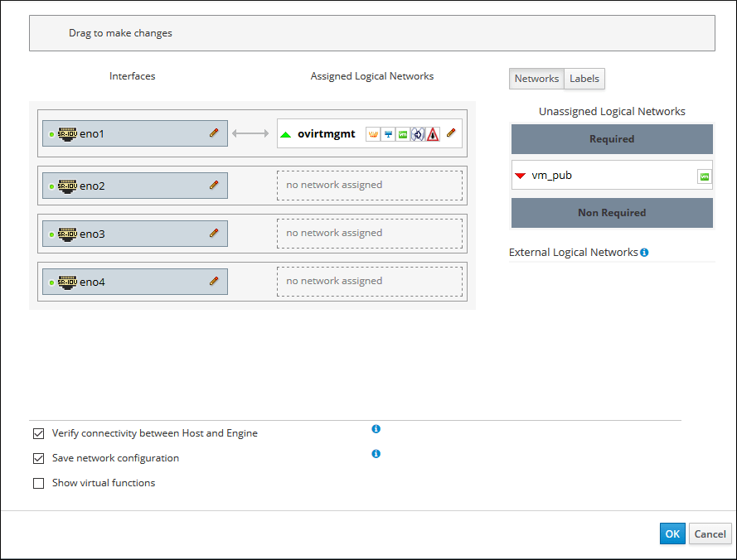
Task: Switch to the Labels tab
Action: click(584, 79)
